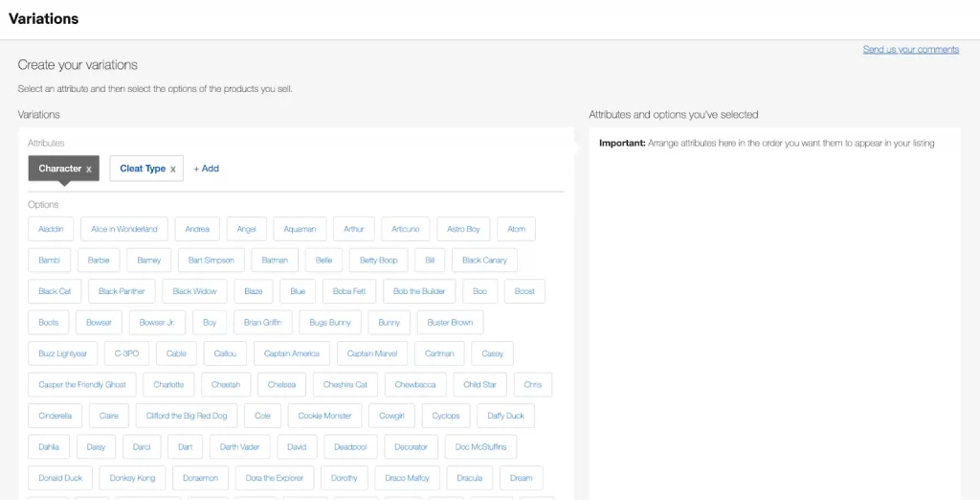The image size is (980, 500).
Task: Pick the Dora the Explorer option
Action: pos(275,478)
